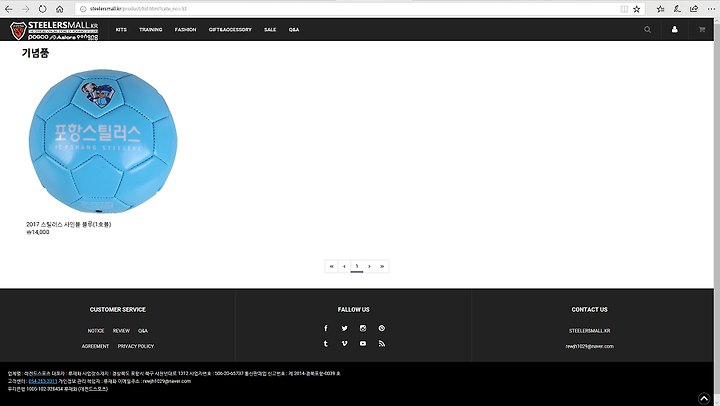
Task: Click the CUSTOMER SERVICE footer heading
Action: click(118, 310)
